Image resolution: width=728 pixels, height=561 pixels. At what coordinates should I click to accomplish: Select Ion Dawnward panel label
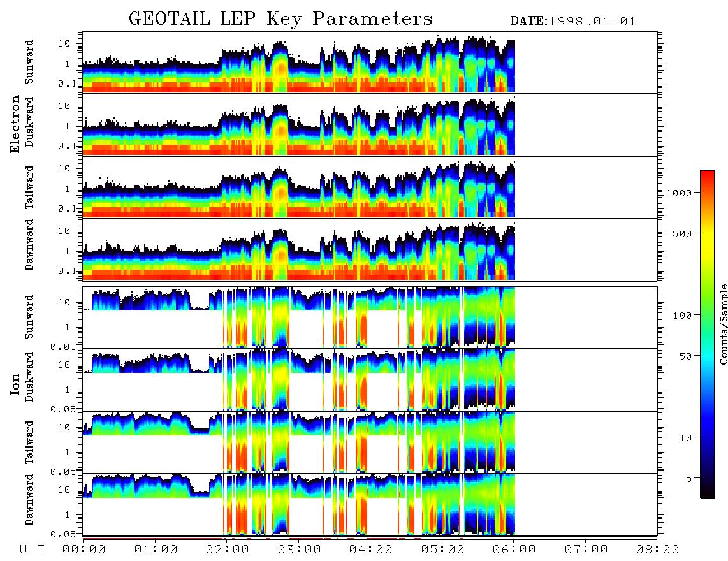tap(29, 500)
